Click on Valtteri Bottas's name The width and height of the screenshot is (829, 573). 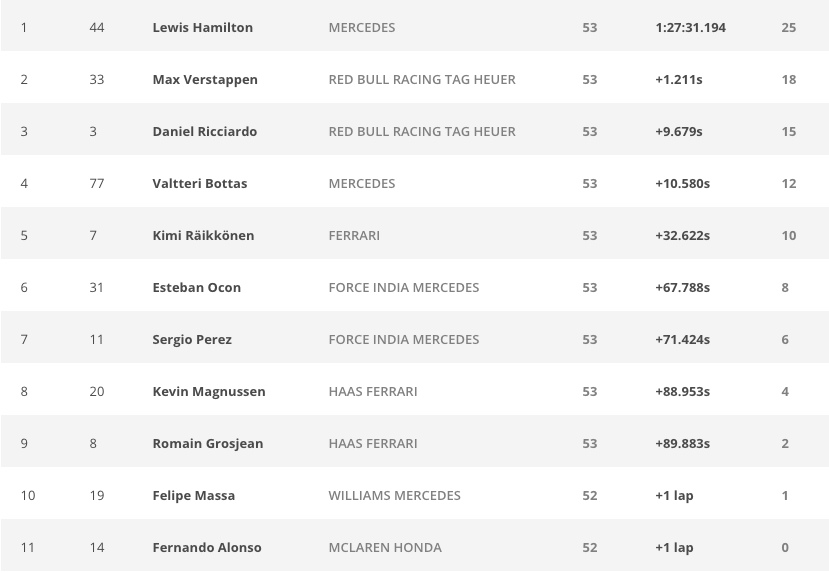point(199,183)
